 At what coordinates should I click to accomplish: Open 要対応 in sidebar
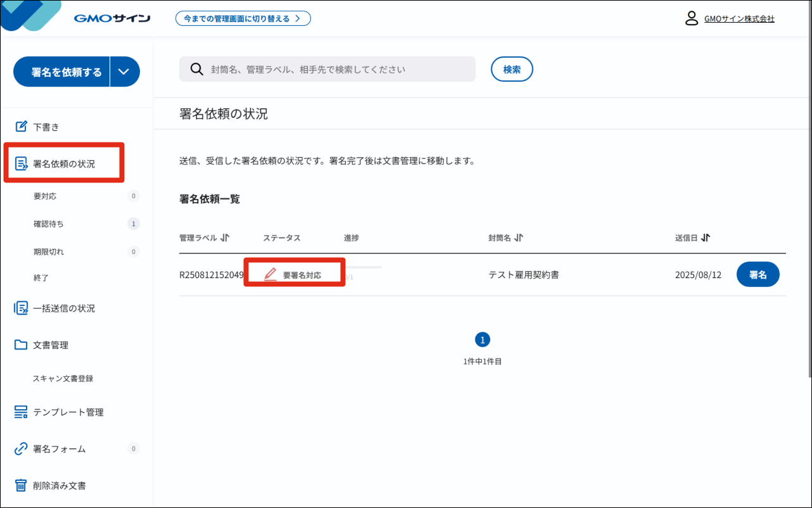45,196
